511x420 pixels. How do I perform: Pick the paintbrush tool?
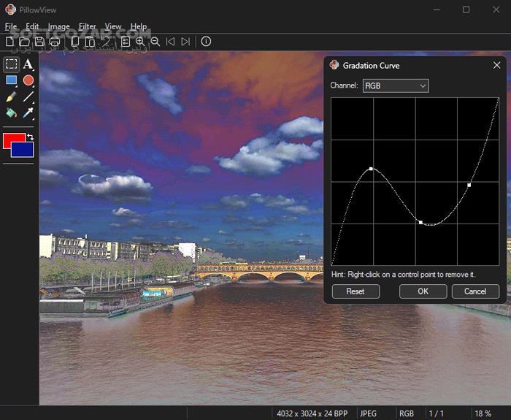11,96
